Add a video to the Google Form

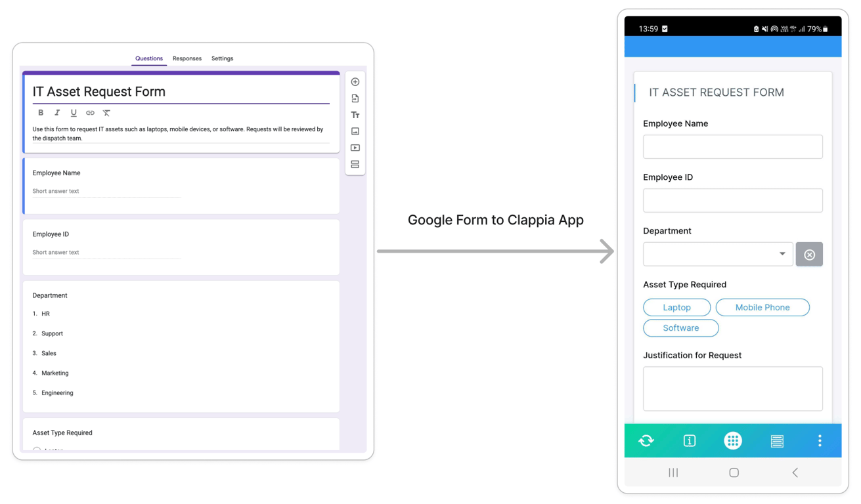click(355, 148)
